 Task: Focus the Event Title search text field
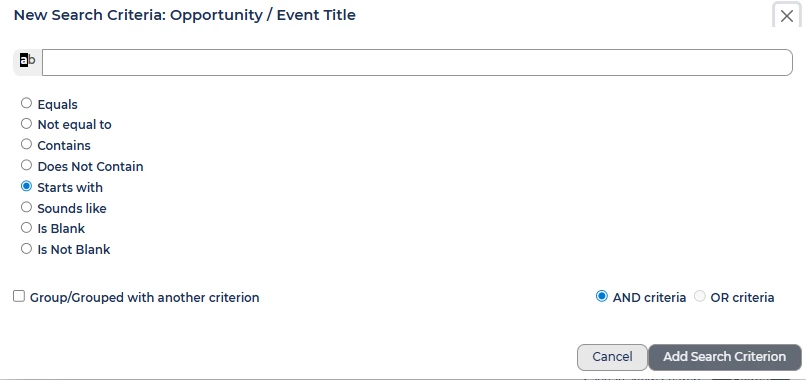pos(417,63)
